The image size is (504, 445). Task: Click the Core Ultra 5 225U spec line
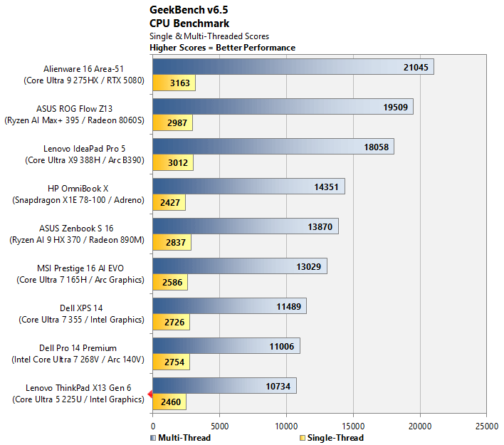tap(78, 399)
